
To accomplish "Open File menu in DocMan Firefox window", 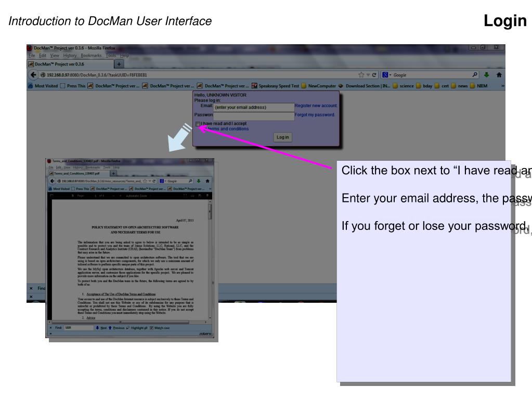I will 32,55.
